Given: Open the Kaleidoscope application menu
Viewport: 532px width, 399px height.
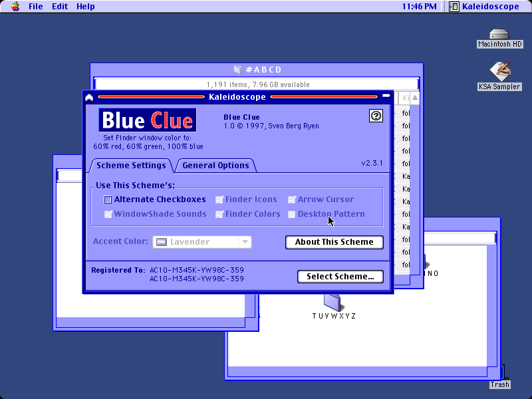Looking at the screenshot, I should [x=484, y=7].
